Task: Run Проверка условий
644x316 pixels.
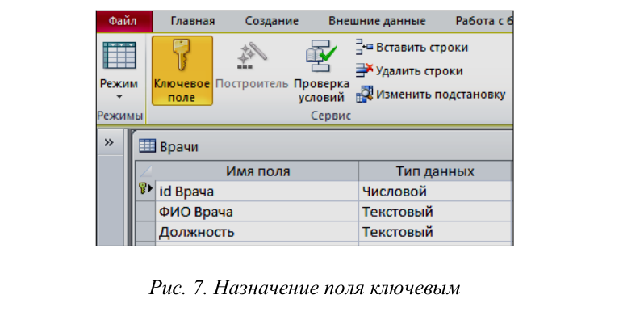Action: click(x=321, y=71)
